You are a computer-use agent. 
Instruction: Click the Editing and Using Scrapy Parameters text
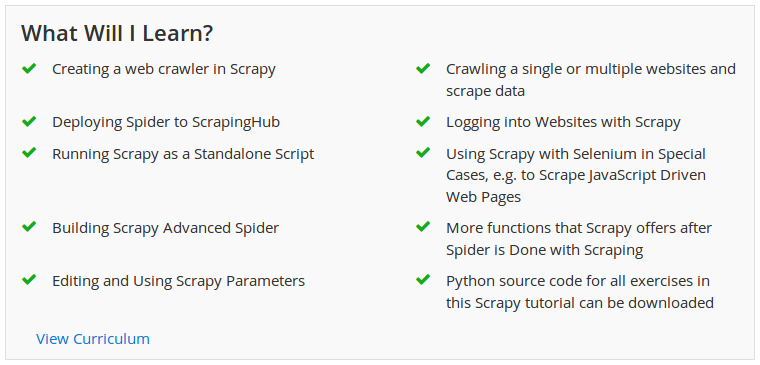coord(178,281)
